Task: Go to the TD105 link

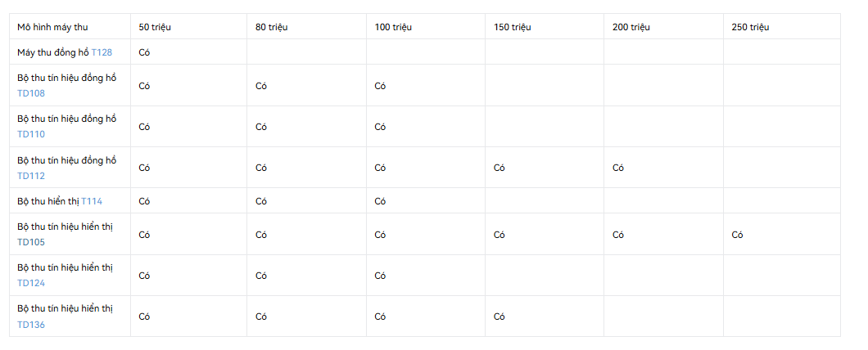Action: coord(31,242)
